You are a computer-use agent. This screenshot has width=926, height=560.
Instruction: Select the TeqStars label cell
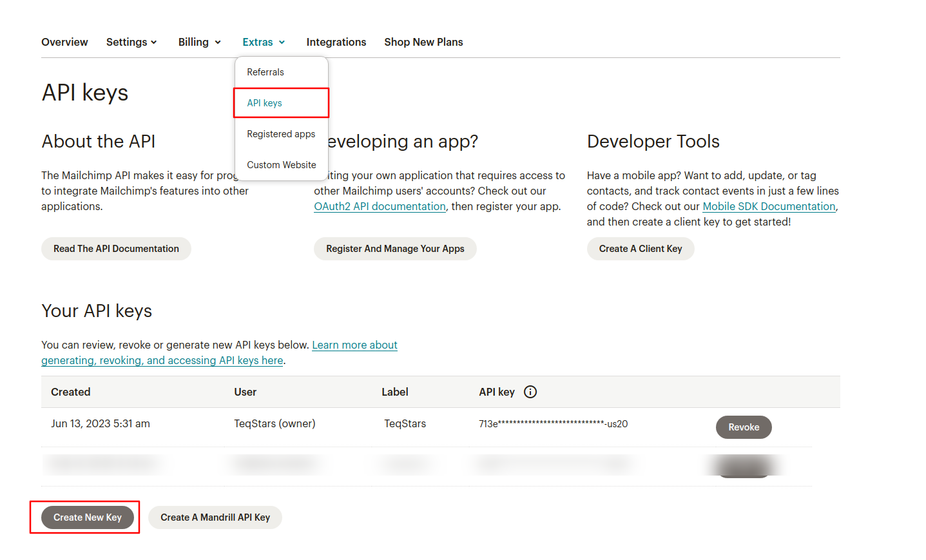point(405,423)
